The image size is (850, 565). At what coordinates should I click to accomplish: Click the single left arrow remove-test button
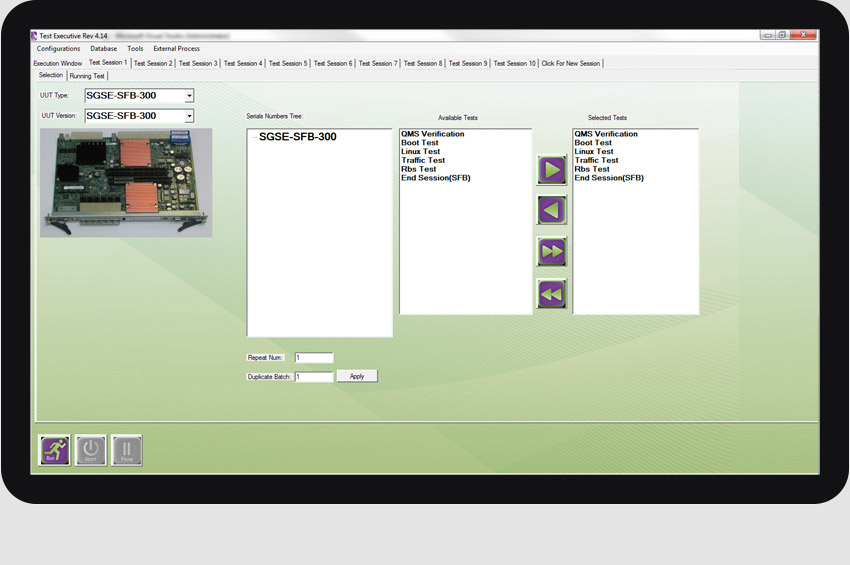pos(552,210)
